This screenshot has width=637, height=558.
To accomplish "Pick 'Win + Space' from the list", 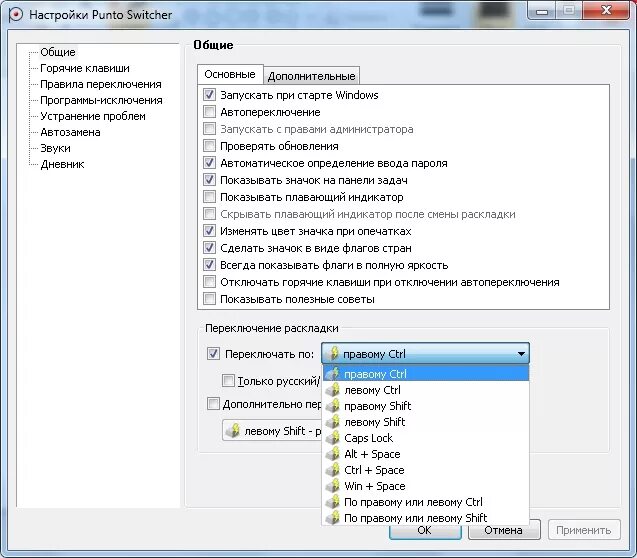I will 425,486.
